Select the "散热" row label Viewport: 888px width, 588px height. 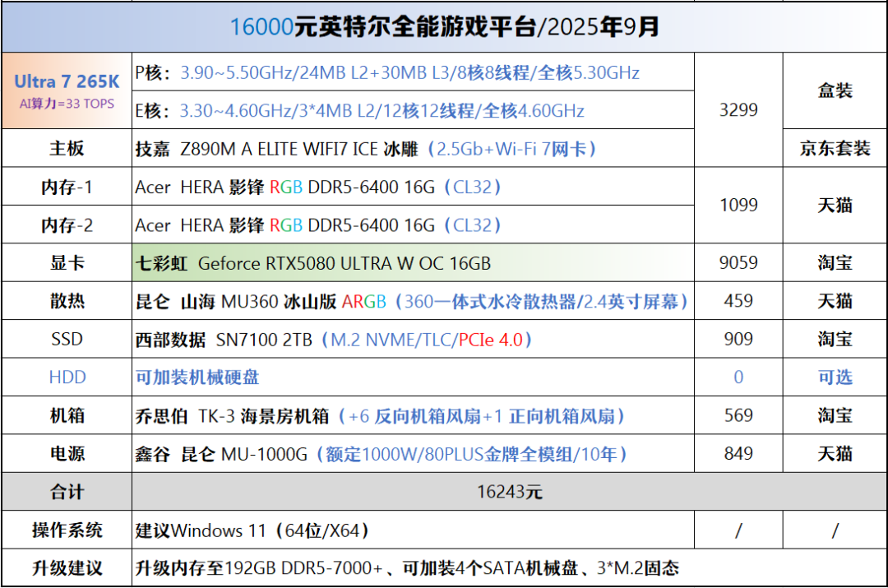67,301
